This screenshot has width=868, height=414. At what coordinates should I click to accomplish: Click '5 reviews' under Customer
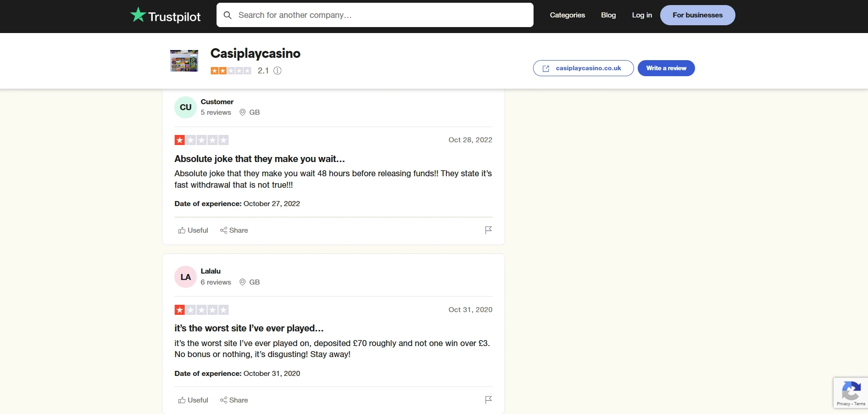216,112
